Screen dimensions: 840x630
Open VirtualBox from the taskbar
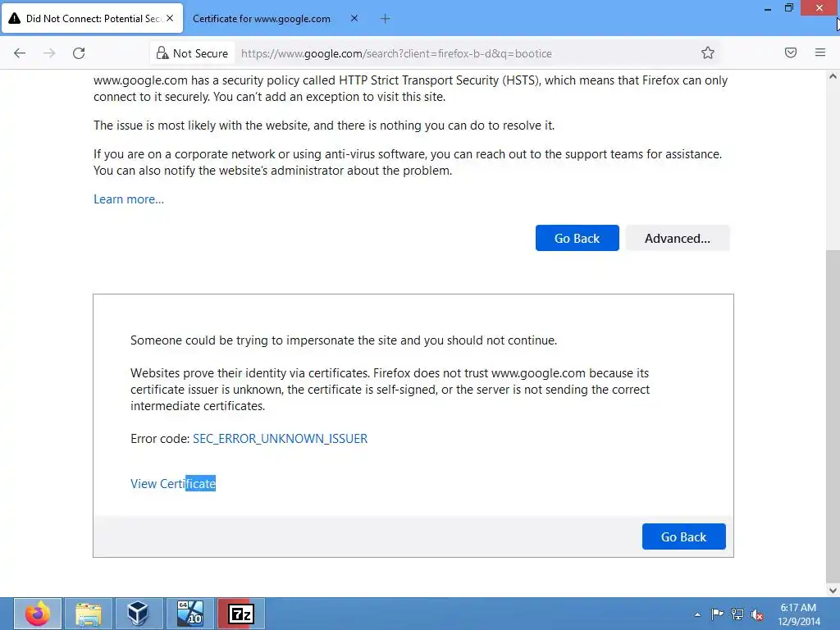click(139, 614)
